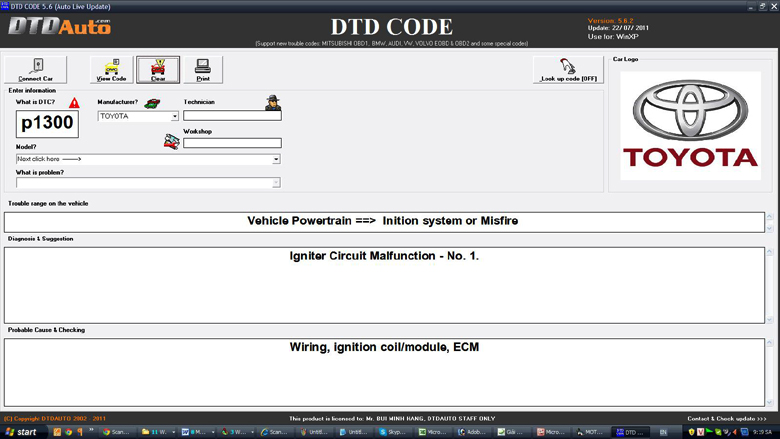Open the Word group taskbar item
780x439 pixels.
point(197,432)
